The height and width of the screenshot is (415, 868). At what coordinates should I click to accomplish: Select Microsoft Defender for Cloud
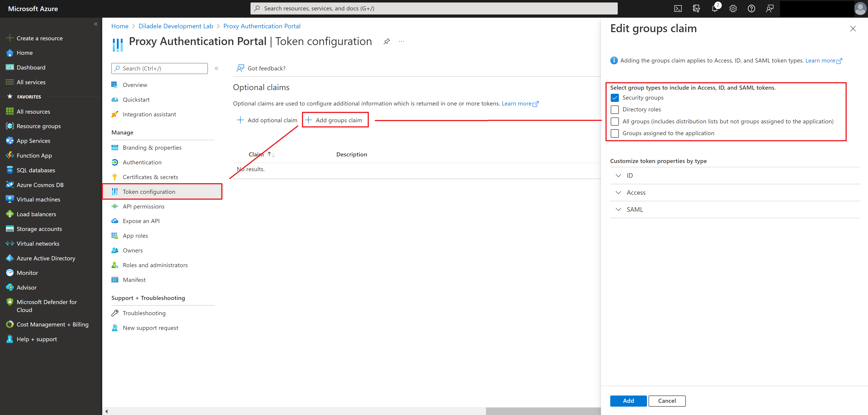46,306
